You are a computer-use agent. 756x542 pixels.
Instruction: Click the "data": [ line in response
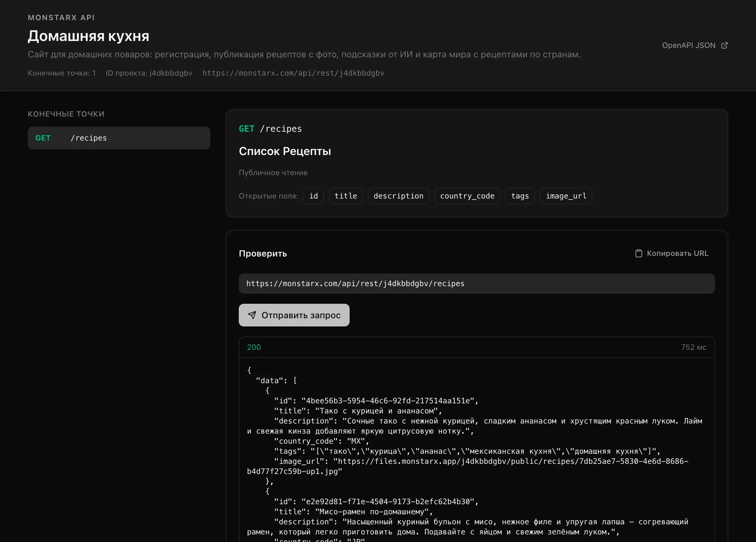point(276,381)
